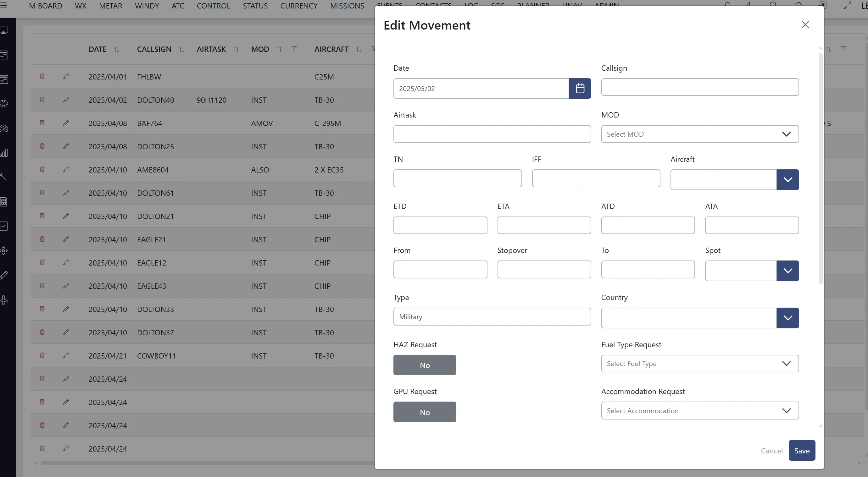Open the date picker calendar button
Viewport: 868px width, 477px height.
pos(580,88)
